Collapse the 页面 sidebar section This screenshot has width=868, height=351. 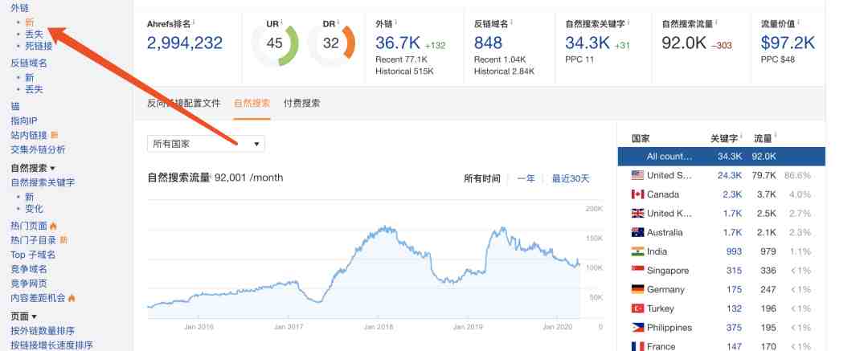[x=24, y=316]
